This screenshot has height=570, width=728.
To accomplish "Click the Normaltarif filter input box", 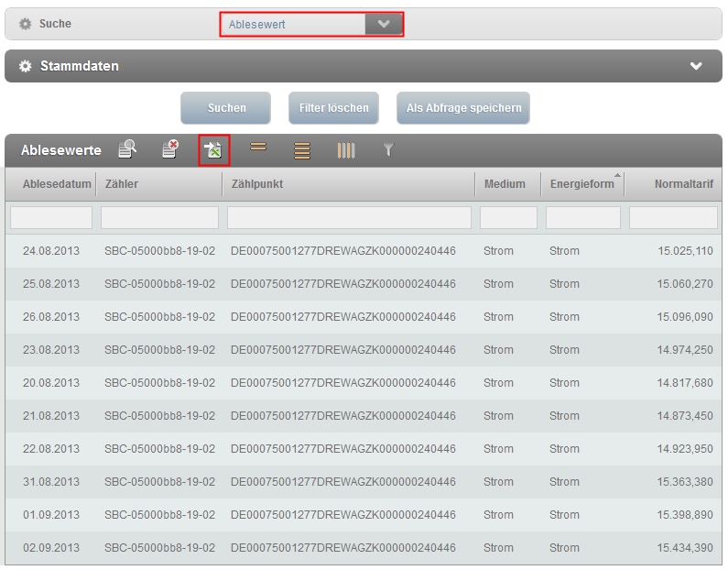I will (673, 217).
